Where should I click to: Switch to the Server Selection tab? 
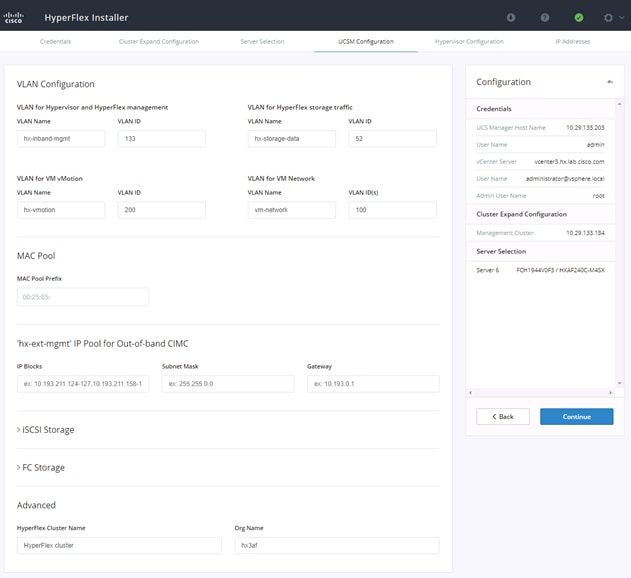coord(262,41)
